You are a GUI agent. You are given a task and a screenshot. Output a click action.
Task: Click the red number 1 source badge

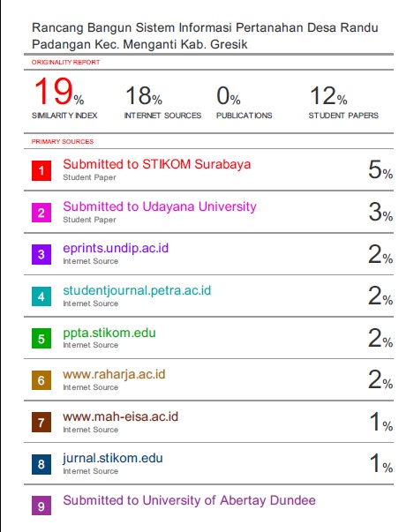(x=41, y=170)
